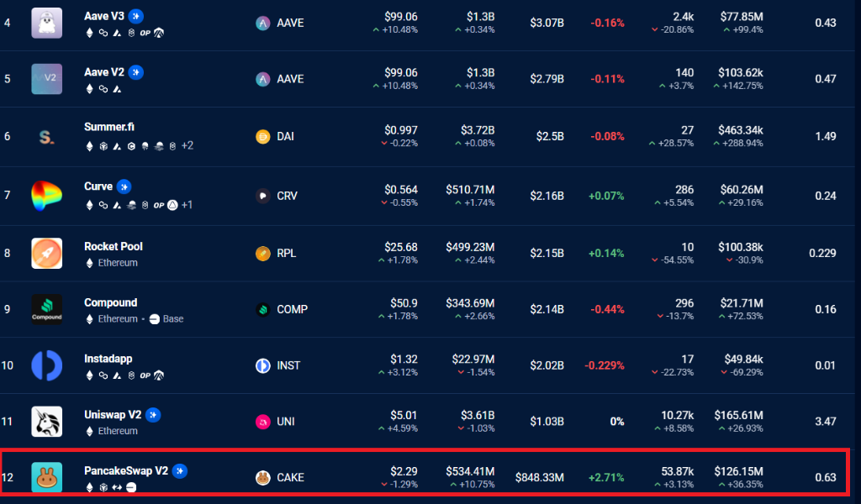Click the Instadapp $2.02B value cell
861x504 pixels.
(x=546, y=365)
